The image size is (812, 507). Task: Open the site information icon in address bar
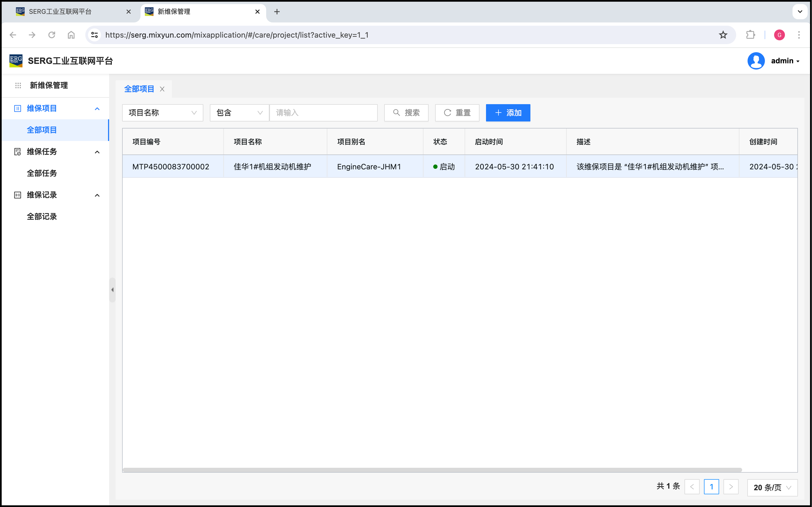coord(94,35)
